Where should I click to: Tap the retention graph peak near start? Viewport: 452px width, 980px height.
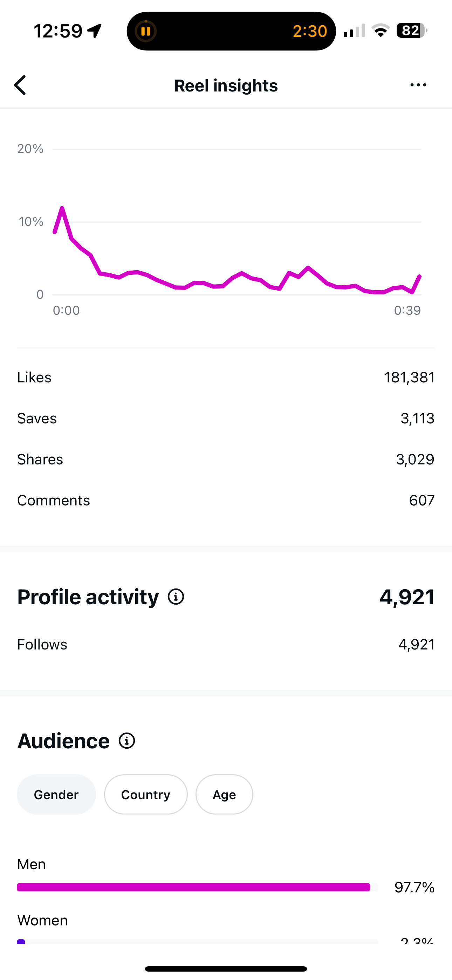(62, 208)
